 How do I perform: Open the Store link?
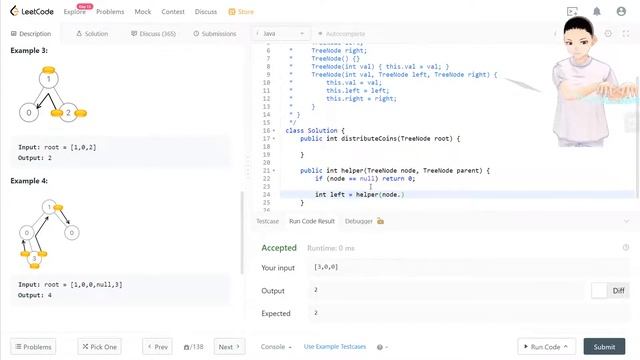(x=241, y=12)
